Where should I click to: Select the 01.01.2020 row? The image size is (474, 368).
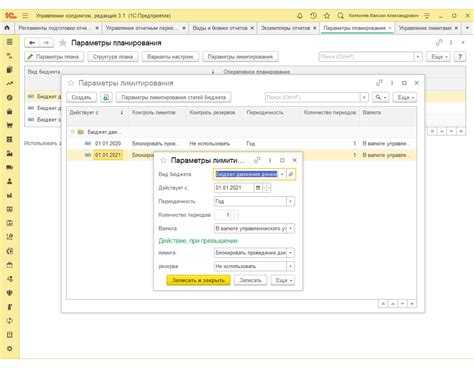coord(241,144)
